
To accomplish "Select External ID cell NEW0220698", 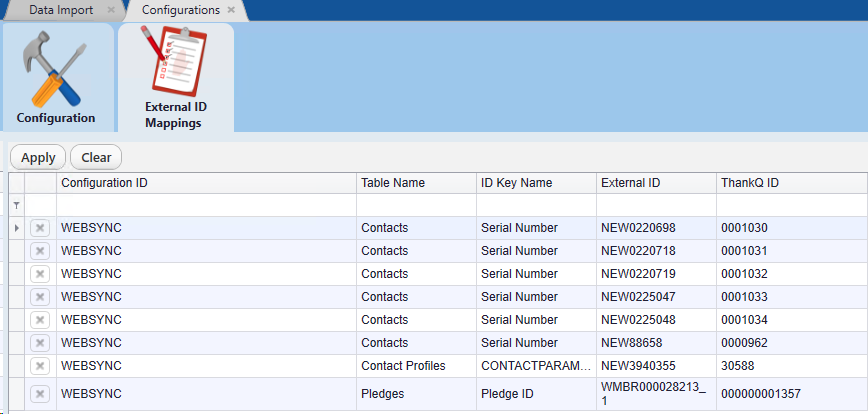I will tap(657, 228).
